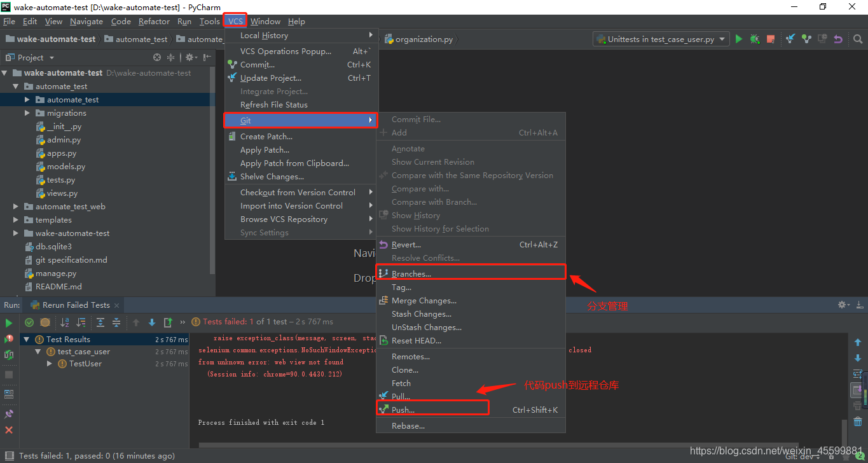Click the Rerun Failed Tests icon in the Run sidebar
The image size is (868, 463).
coord(9,339)
